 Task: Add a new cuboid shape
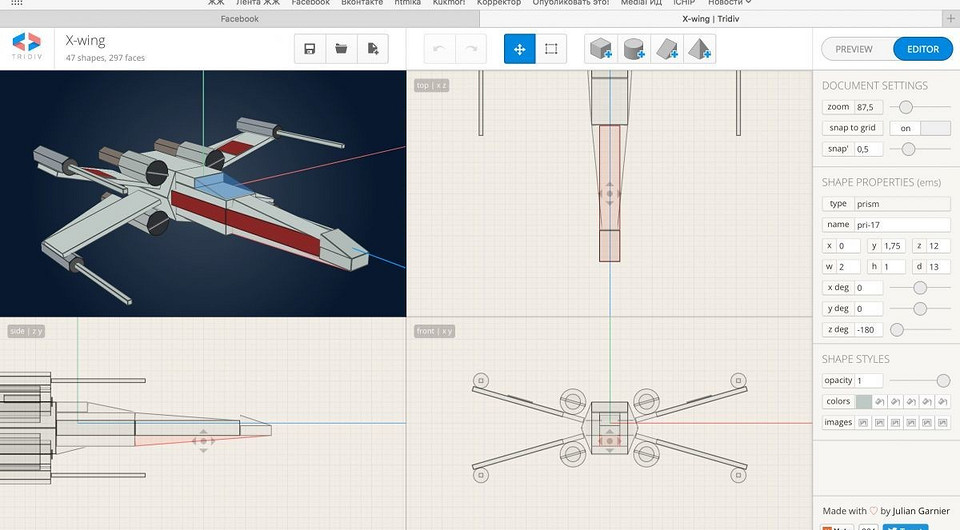click(600, 48)
